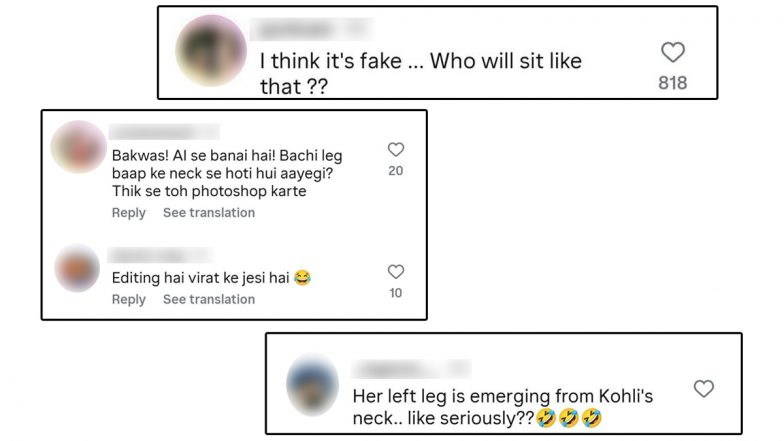This screenshot has width=784, height=441.
Task: Open blurred username above "Her left leg is emerging"
Action: [411, 369]
